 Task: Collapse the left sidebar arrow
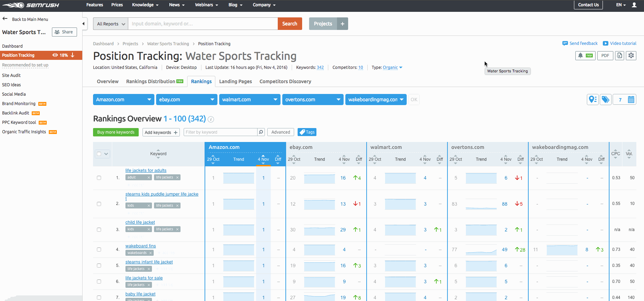point(83,24)
